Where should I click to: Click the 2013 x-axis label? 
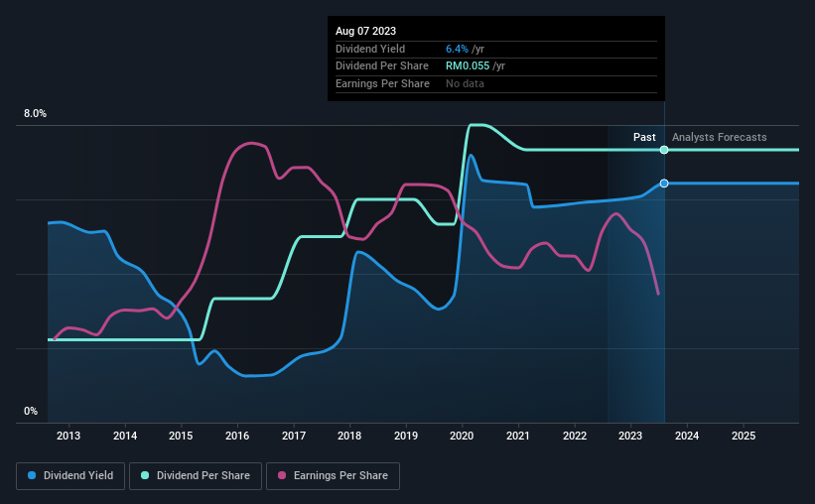pyautogui.click(x=68, y=436)
